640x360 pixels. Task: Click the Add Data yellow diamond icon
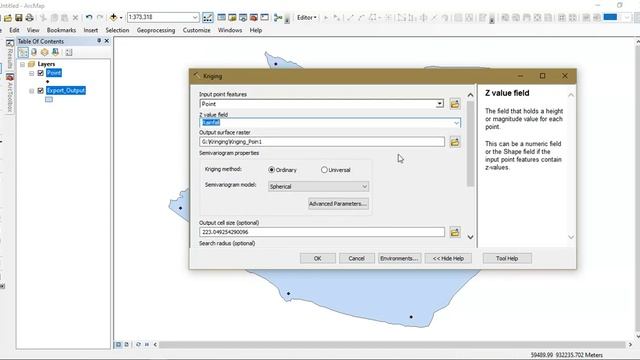pyautogui.click(x=113, y=17)
